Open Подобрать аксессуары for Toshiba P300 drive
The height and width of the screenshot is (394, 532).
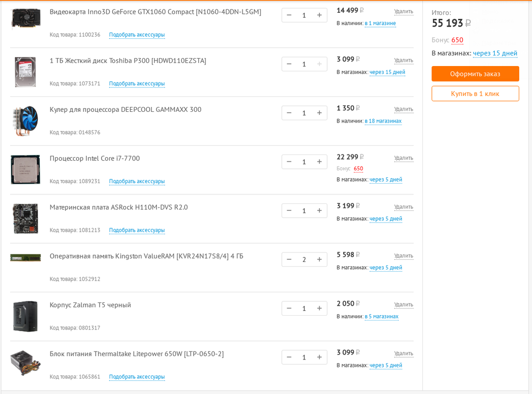pyautogui.click(x=137, y=84)
